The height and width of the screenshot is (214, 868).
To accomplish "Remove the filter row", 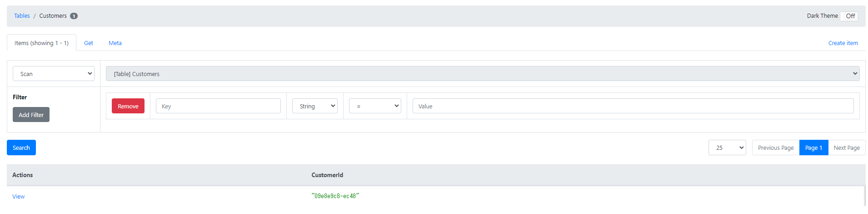I will tap(128, 106).
